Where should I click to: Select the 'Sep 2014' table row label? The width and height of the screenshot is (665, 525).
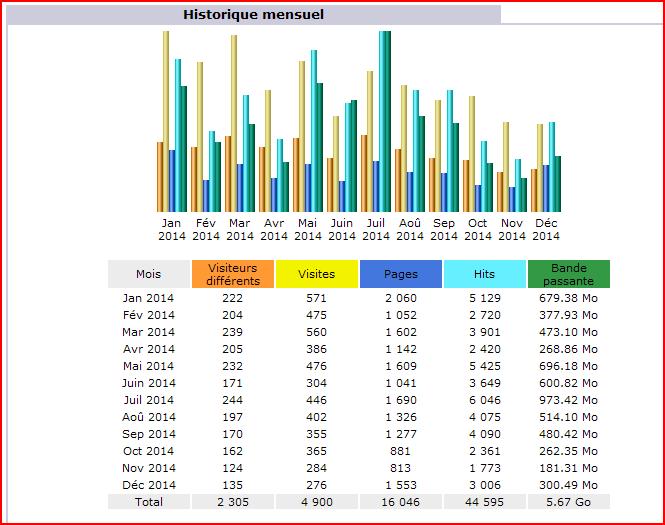click(148, 434)
